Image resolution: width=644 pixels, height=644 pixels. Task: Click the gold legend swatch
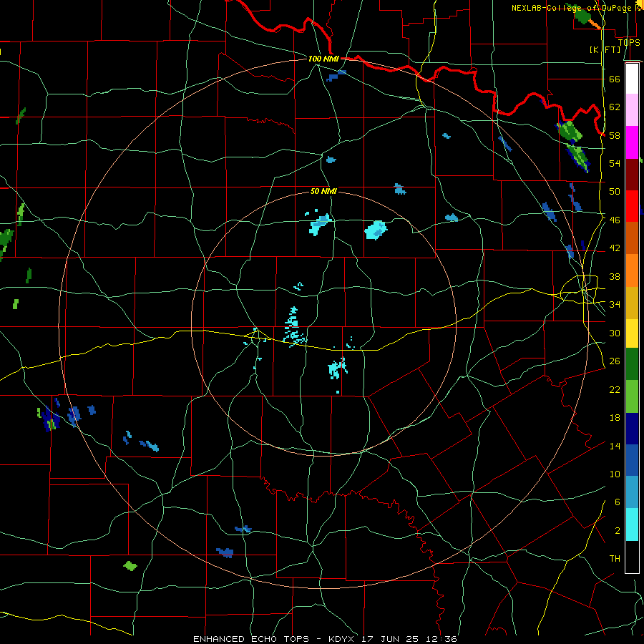632,303
